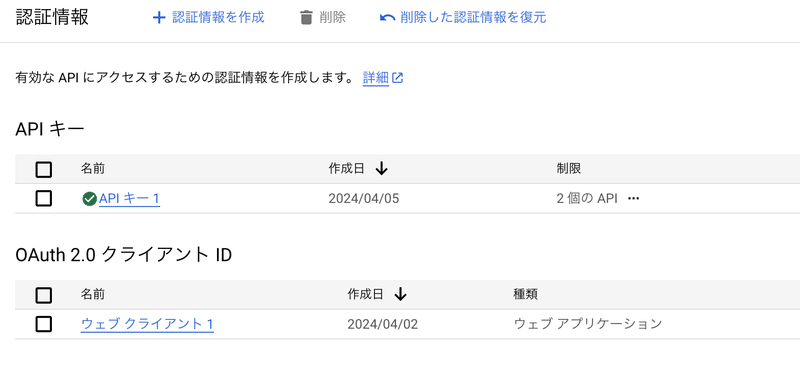Open the ウェブ クライアント 1 link
Image resolution: width=800 pixels, height=367 pixels.
tap(147, 324)
